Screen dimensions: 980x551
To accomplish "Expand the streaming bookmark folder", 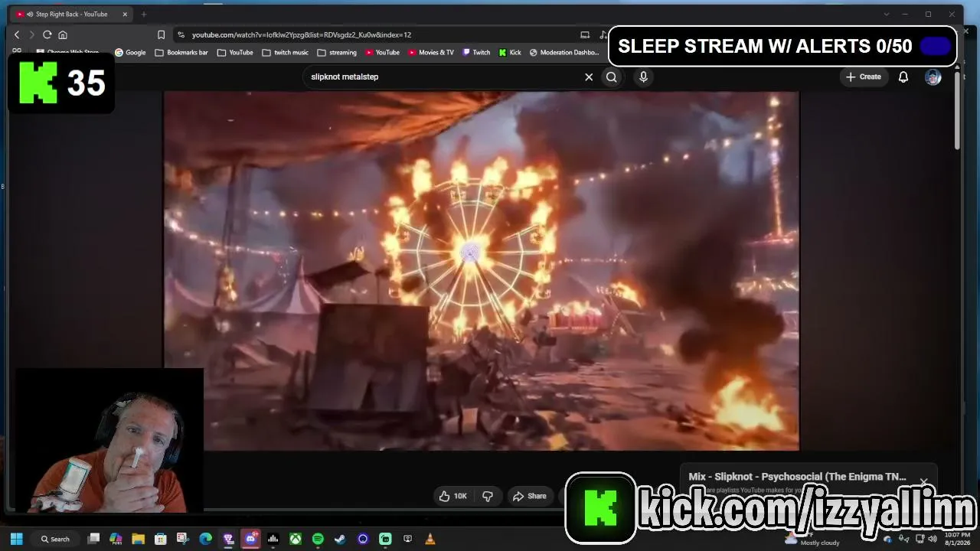I will coord(337,53).
